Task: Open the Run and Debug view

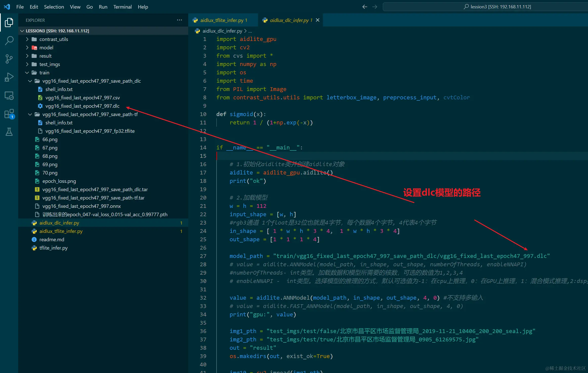Action: click(9, 77)
